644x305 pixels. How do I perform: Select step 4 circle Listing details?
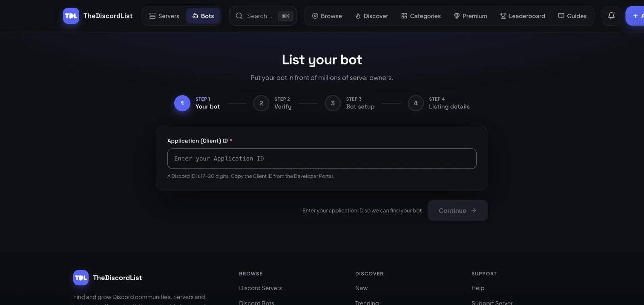416,103
